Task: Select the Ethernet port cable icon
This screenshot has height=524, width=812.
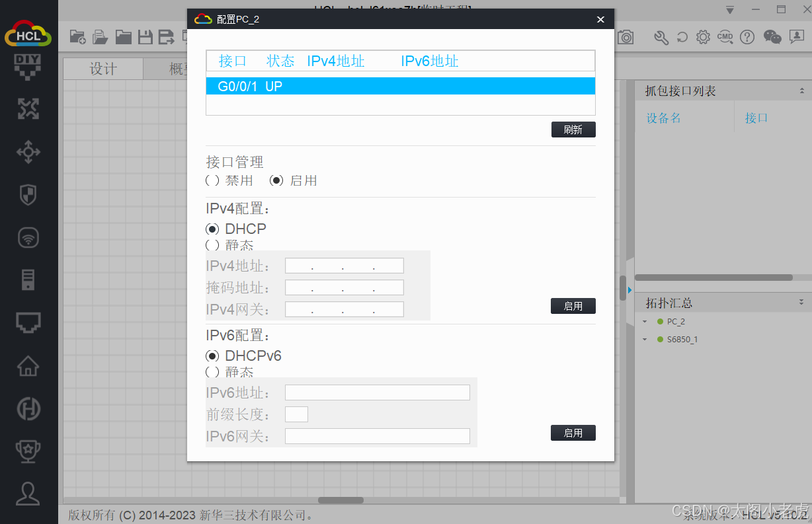Action: pos(28,322)
